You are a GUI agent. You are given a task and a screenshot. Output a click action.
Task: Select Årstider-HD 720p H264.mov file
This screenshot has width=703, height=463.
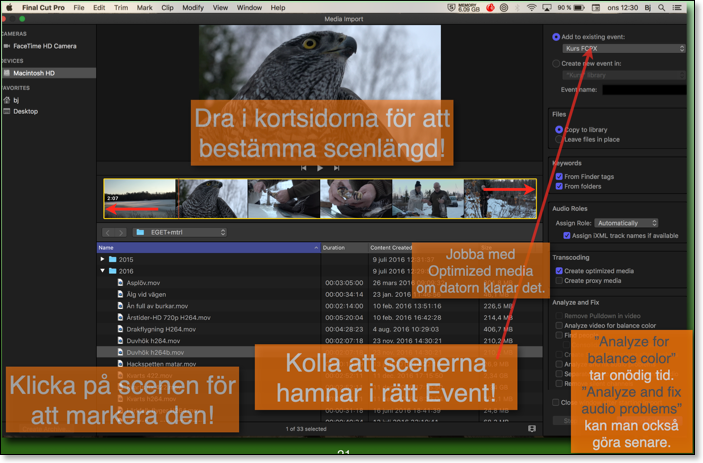[168, 318]
